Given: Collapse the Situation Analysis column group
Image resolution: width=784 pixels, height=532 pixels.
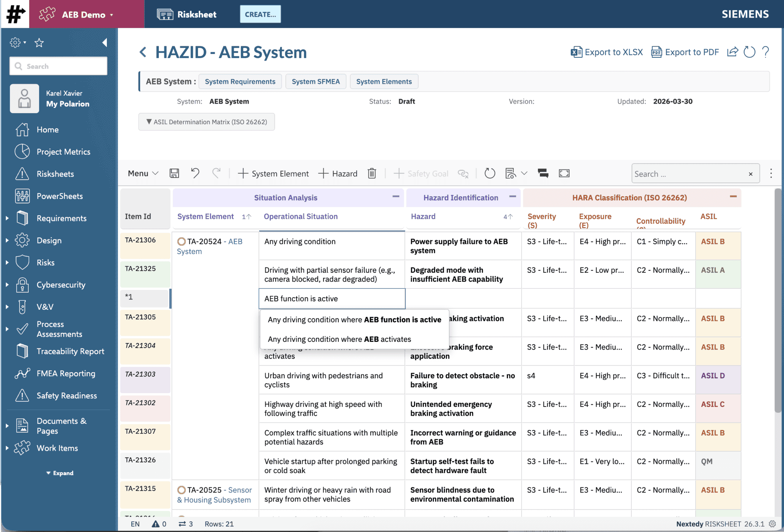Looking at the screenshot, I should (396, 197).
